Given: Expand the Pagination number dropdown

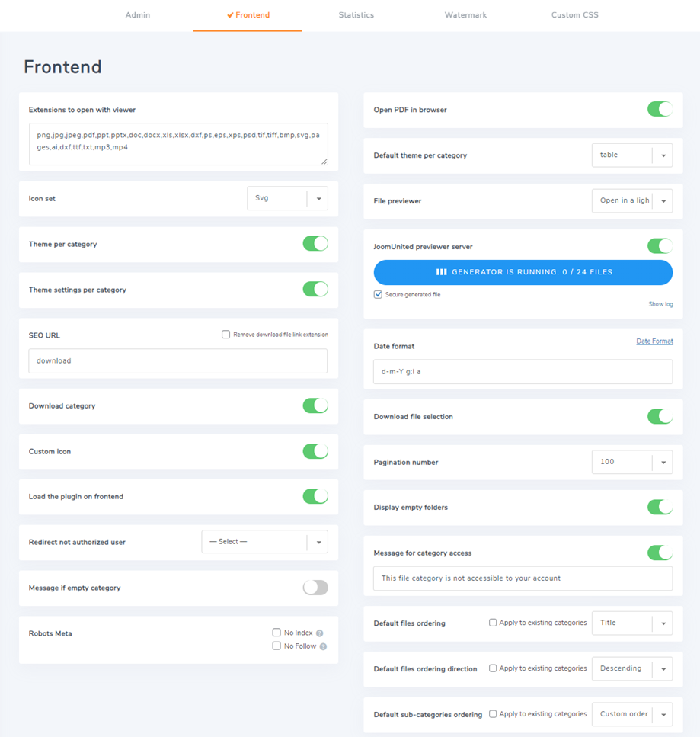Looking at the screenshot, I should [x=631, y=462].
